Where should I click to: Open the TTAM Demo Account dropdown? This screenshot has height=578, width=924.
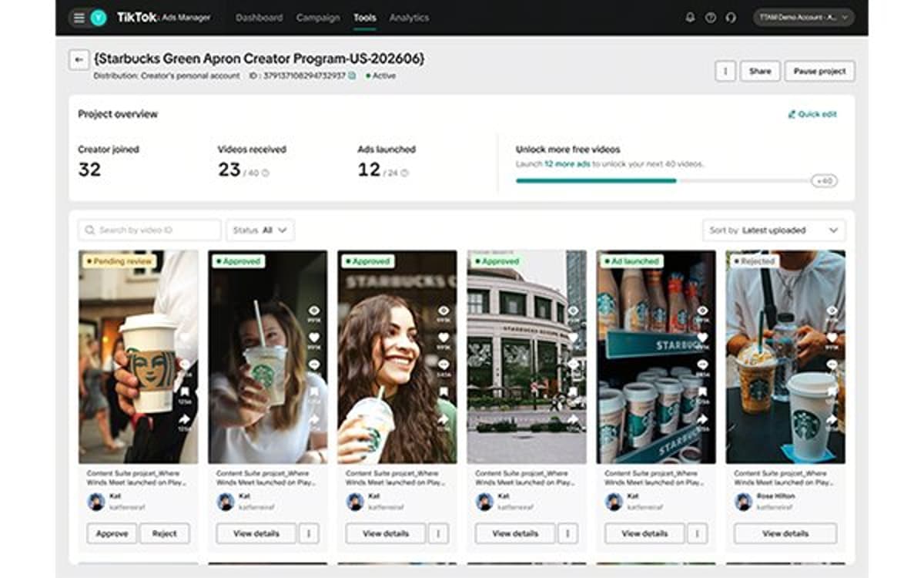804,18
